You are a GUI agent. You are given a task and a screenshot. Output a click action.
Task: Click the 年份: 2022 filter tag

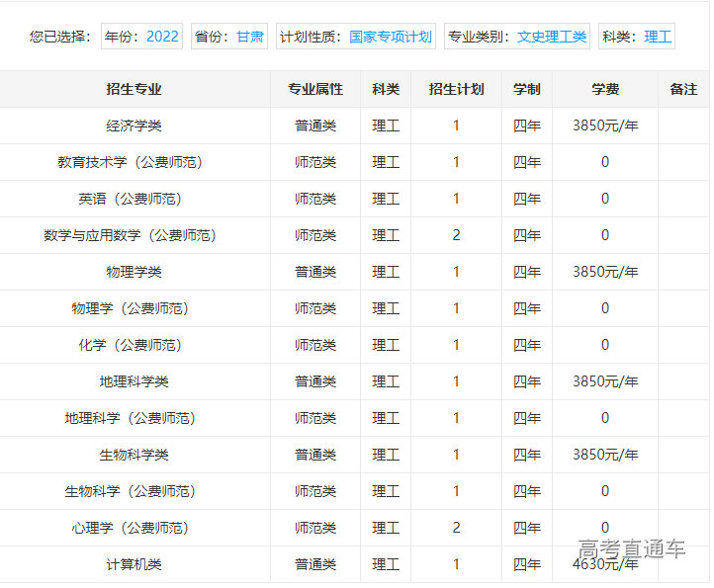click(x=141, y=37)
